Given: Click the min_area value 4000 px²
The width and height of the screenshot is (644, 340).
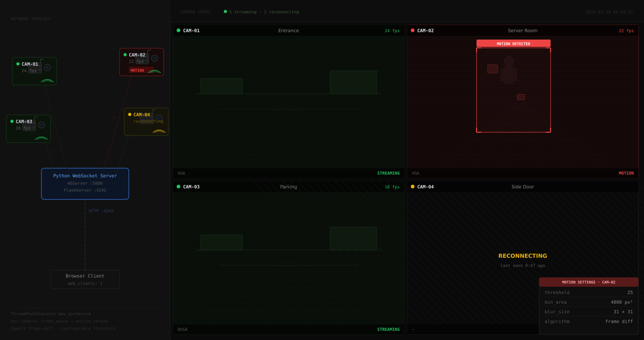Looking at the screenshot, I should coord(621,302).
